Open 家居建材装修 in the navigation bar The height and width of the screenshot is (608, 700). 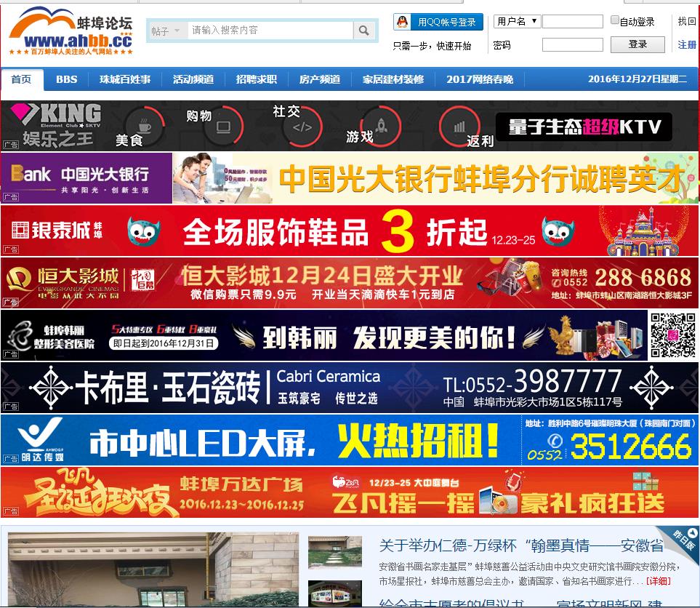pyautogui.click(x=393, y=79)
